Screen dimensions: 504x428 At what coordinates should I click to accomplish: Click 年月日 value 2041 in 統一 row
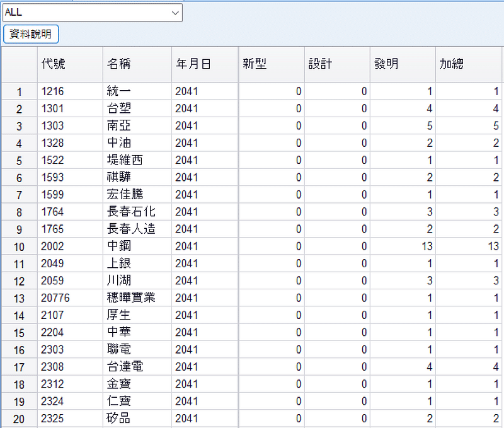click(x=205, y=91)
